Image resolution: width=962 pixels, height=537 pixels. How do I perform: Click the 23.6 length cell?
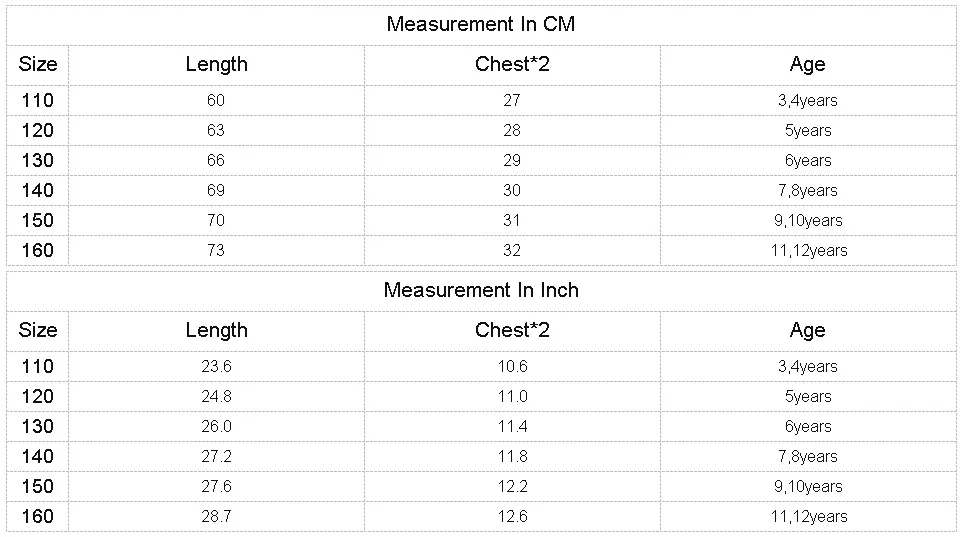tap(217, 366)
